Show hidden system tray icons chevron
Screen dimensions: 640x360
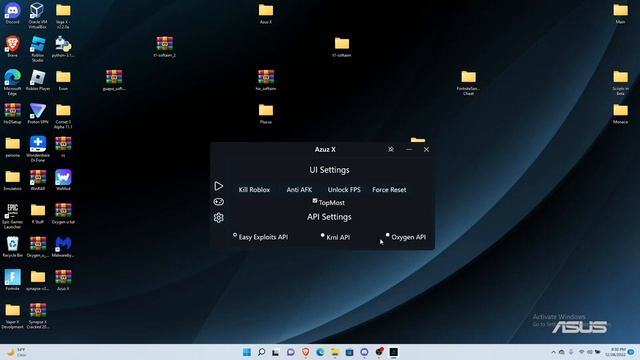553,352
